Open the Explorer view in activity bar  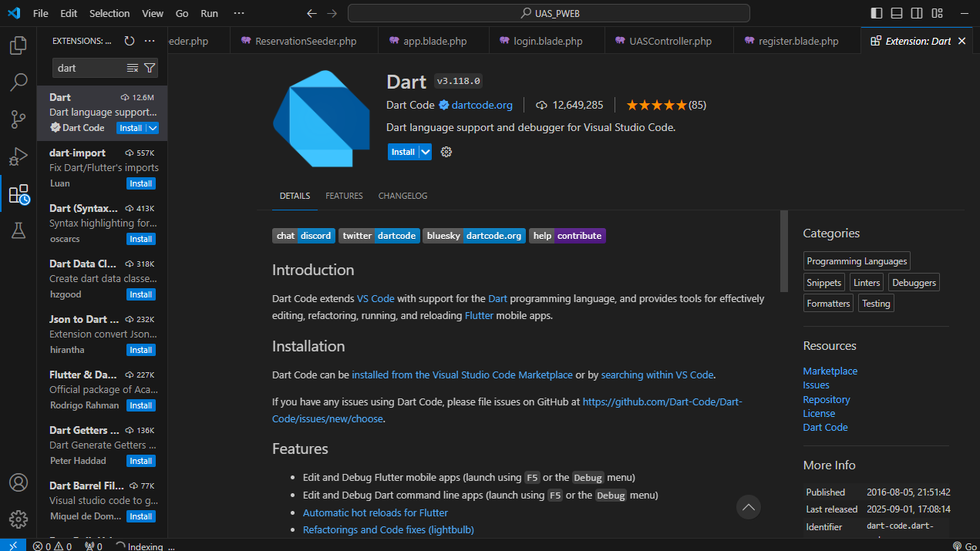[19, 45]
